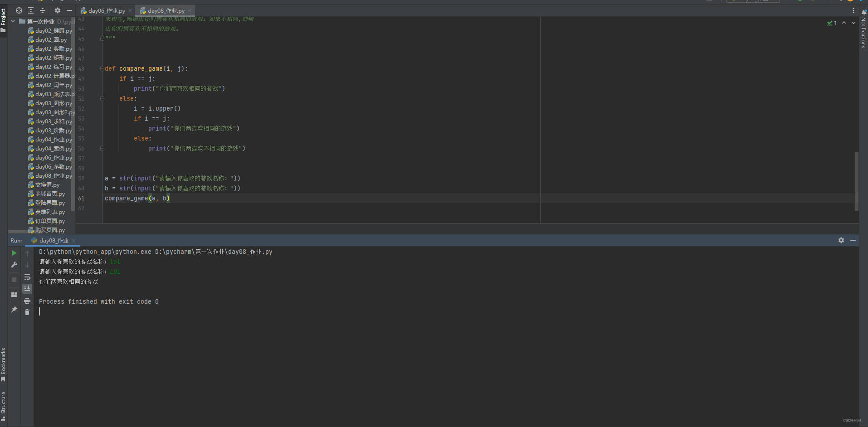Click the editor vertical scrollbar thumb

click(x=856, y=181)
